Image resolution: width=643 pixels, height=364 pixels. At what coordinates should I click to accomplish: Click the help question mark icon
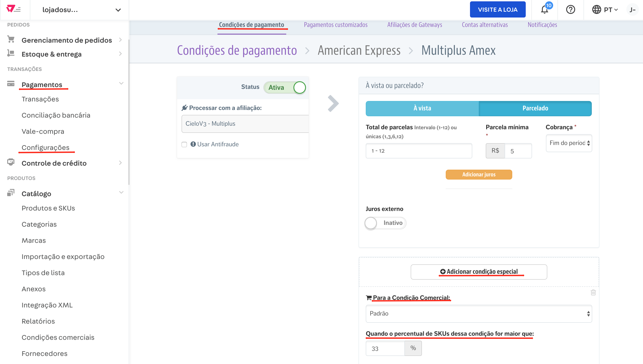click(x=570, y=10)
